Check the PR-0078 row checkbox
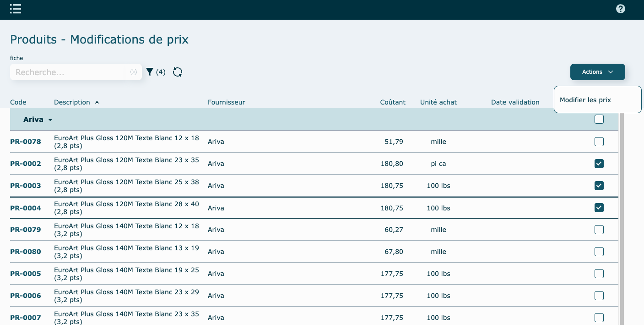This screenshot has width=644, height=325. point(599,142)
